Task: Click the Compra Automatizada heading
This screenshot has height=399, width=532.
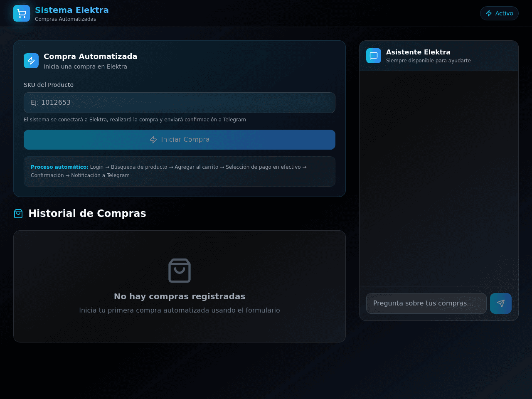Action: pos(90,57)
